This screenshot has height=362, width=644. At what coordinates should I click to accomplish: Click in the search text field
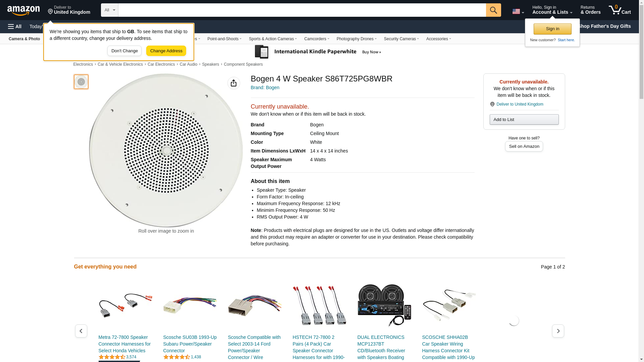pos(302,10)
